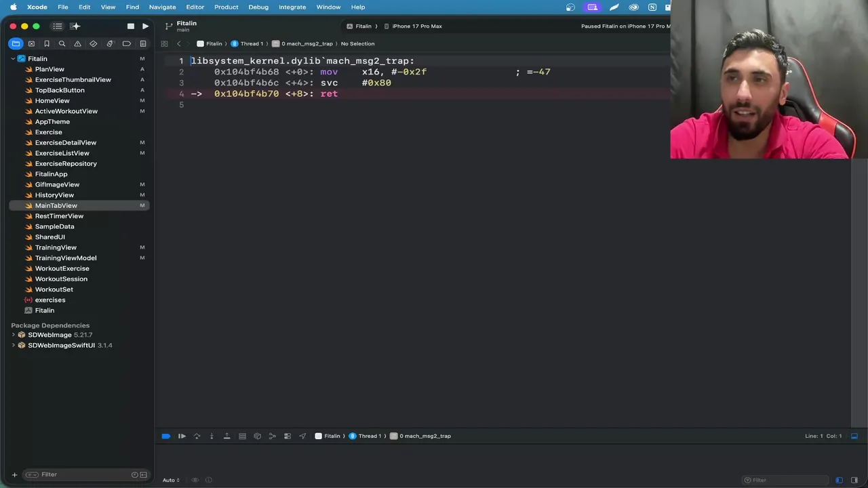Open the Bookmark navigator icon
Viewport: 868px width, 488px height.
tap(47, 43)
